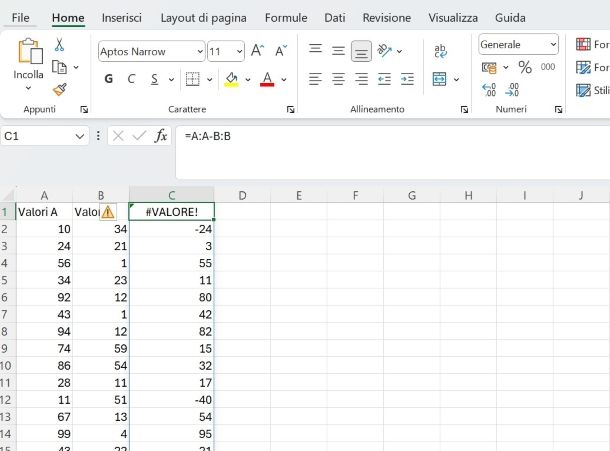Decrease indent icon
The image size is (610, 451).
point(384,79)
